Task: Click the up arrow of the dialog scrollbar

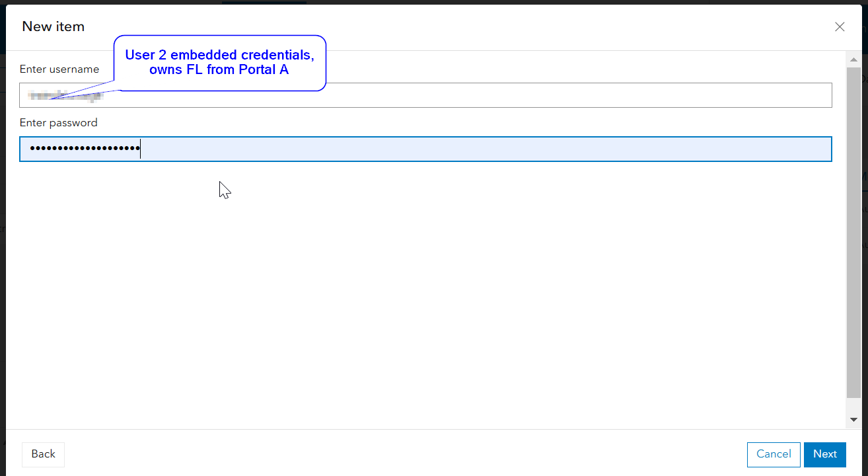Action: (x=853, y=59)
